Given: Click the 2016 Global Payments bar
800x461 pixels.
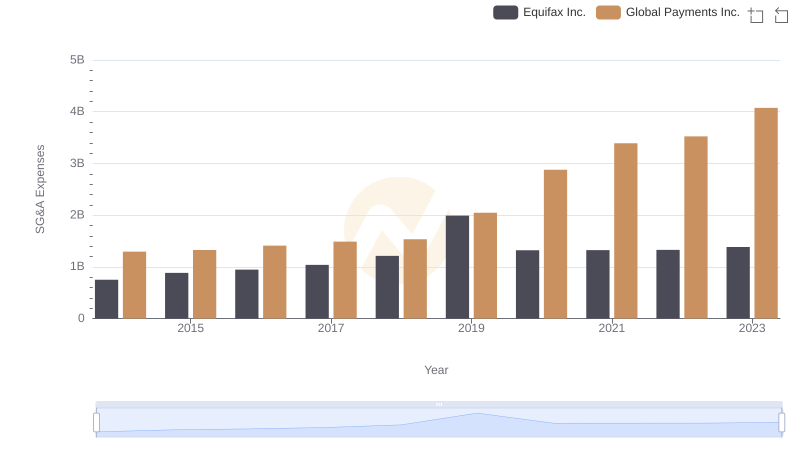Looking at the screenshot, I should point(275,282).
